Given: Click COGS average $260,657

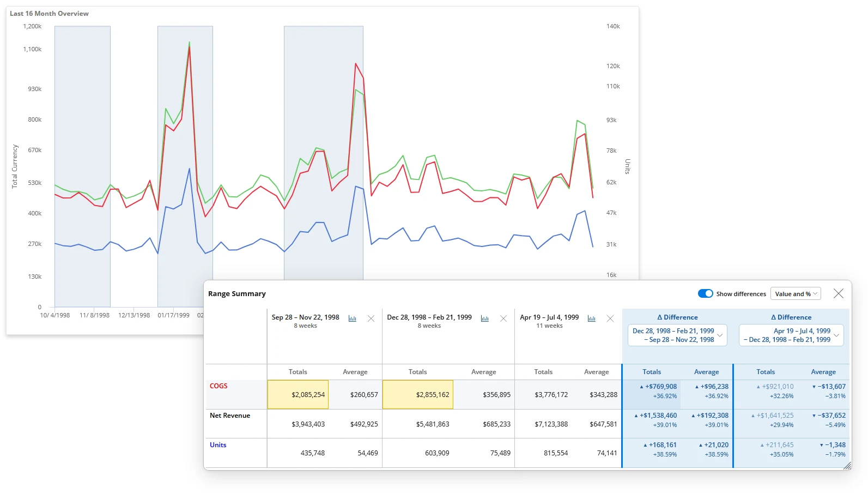Looking at the screenshot, I should click(364, 395).
